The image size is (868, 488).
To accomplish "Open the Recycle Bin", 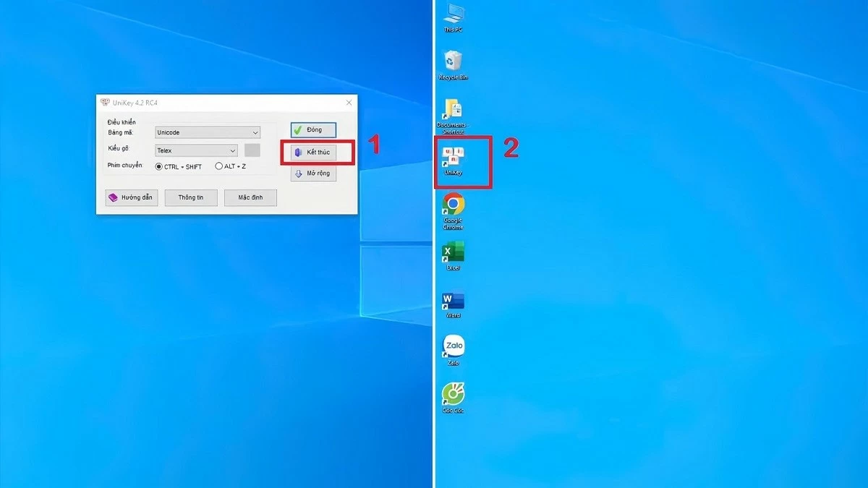I will [x=452, y=65].
